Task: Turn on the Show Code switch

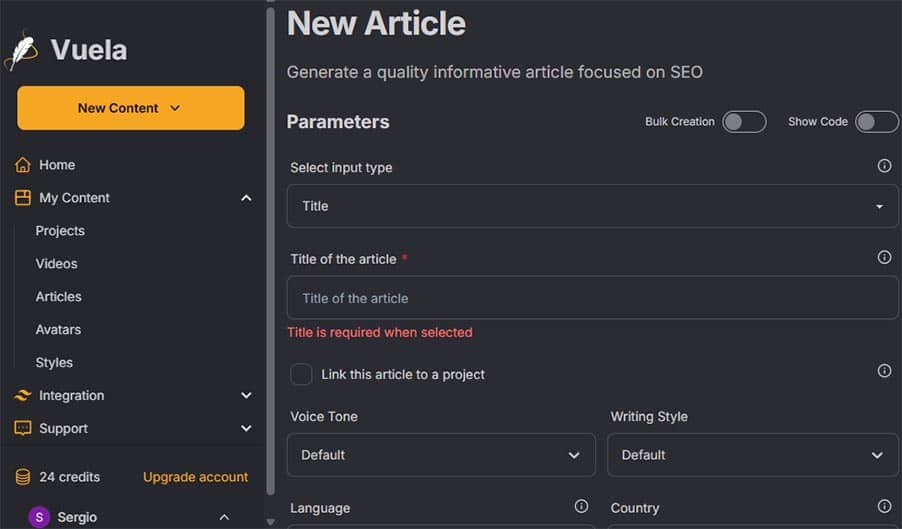Action: (876, 122)
